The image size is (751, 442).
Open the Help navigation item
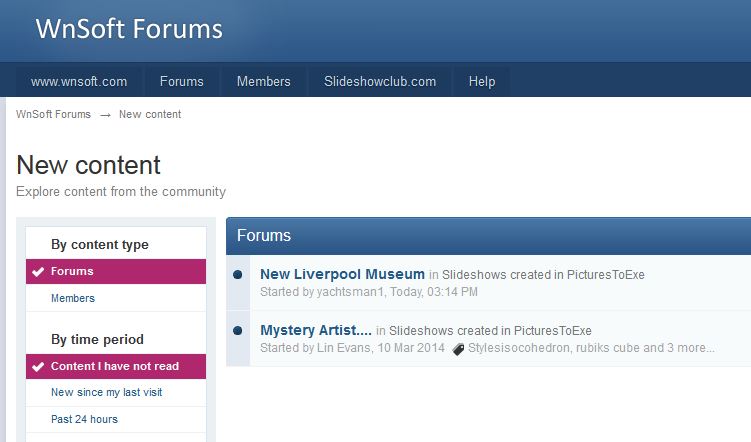pos(482,82)
